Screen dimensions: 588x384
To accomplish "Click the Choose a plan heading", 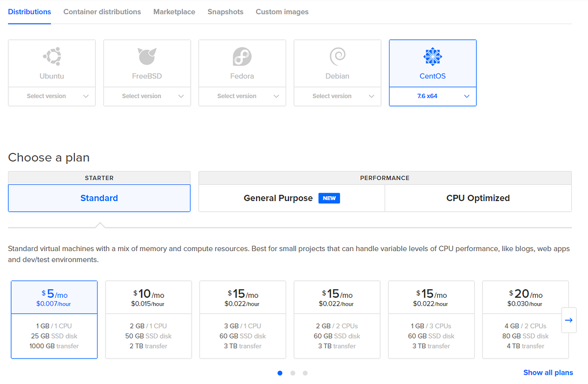I will [x=49, y=157].
